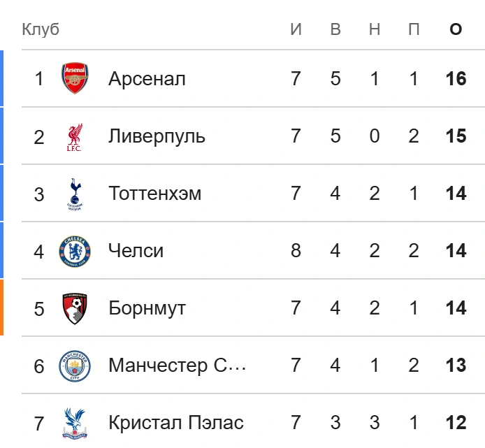Open the truncated Манчестер С… team name
This screenshot has height=448, width=485.
pos(177,365)
